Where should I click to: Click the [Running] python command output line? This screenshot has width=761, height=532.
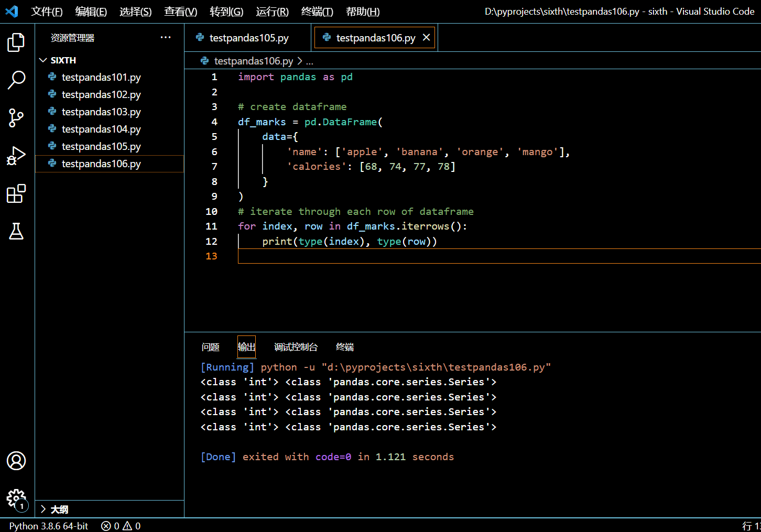(x=376, y=367)
